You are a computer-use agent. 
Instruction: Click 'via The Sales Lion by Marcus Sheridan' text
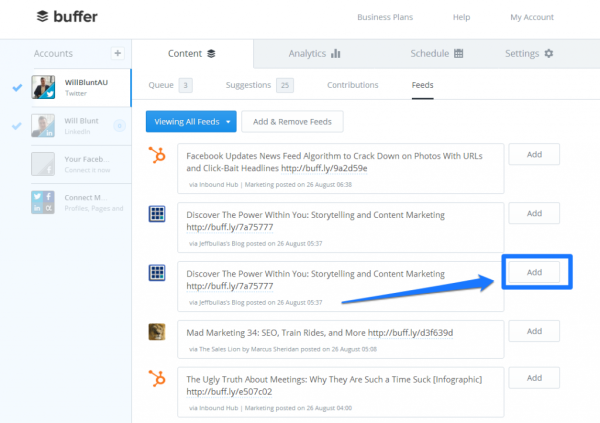point(244,349)
